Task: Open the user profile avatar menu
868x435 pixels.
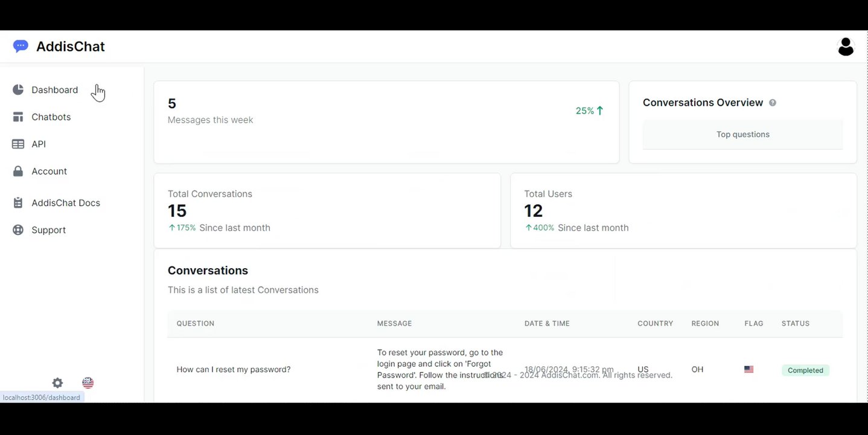Action: click(x=846, y=47)
